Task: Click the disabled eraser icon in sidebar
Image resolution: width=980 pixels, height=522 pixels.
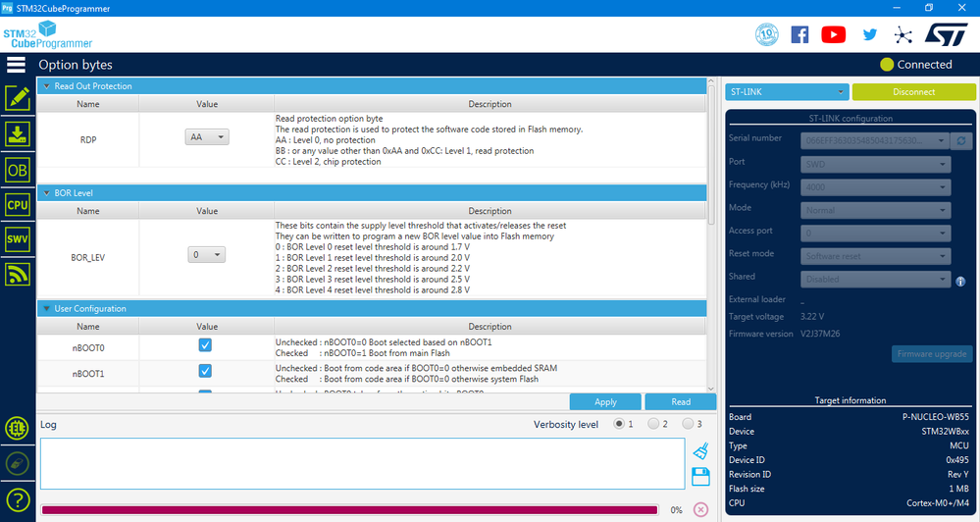Action: 17,463
